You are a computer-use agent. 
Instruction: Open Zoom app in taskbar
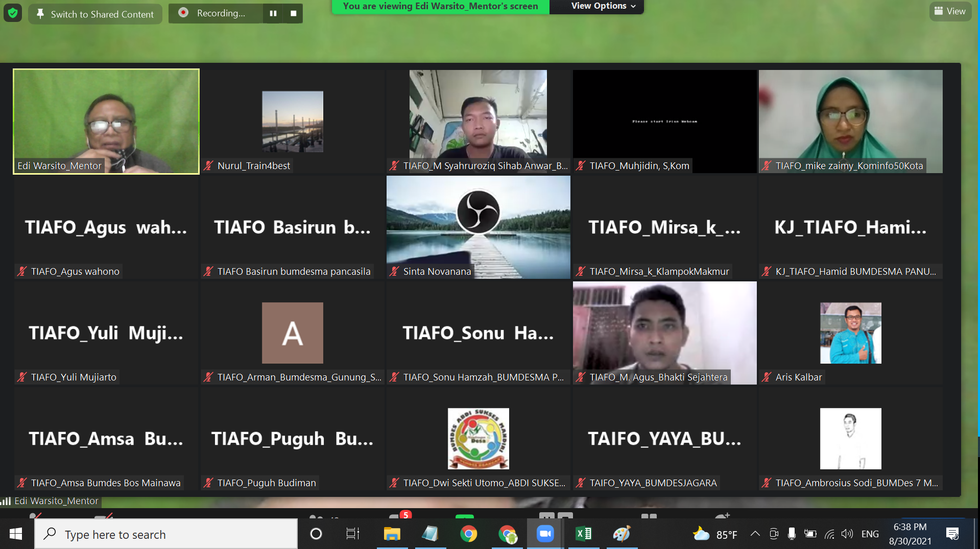[x=545, y=534]
